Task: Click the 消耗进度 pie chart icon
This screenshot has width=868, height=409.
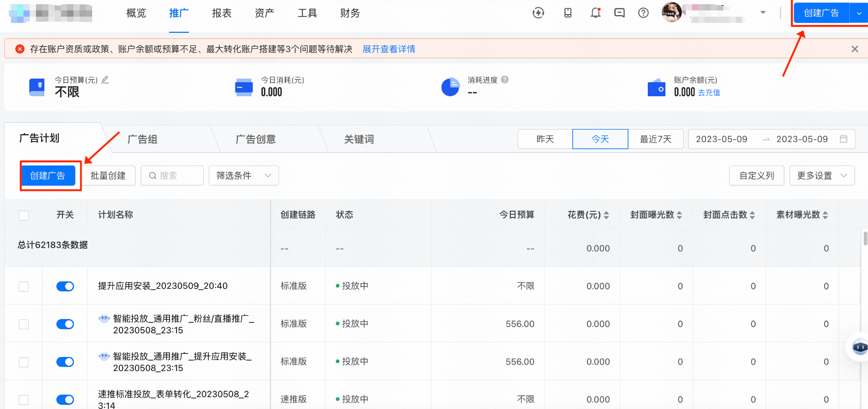Action: click(450, 87)
